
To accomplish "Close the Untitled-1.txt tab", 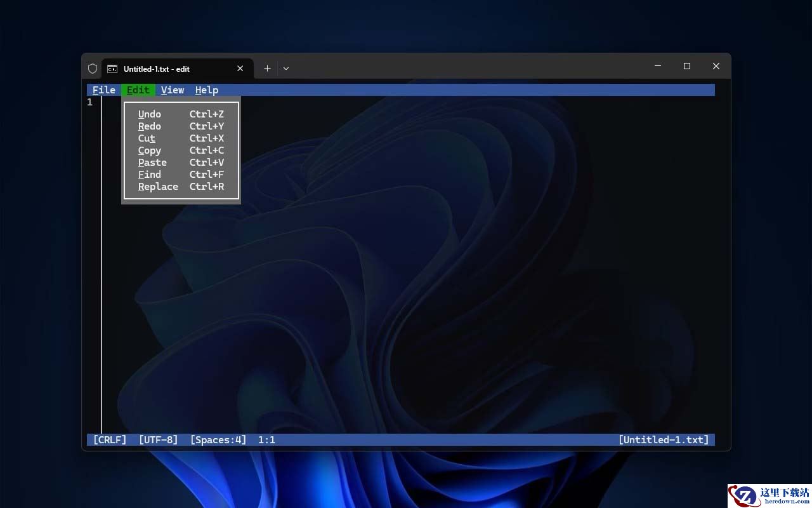I will pos(240,69).
